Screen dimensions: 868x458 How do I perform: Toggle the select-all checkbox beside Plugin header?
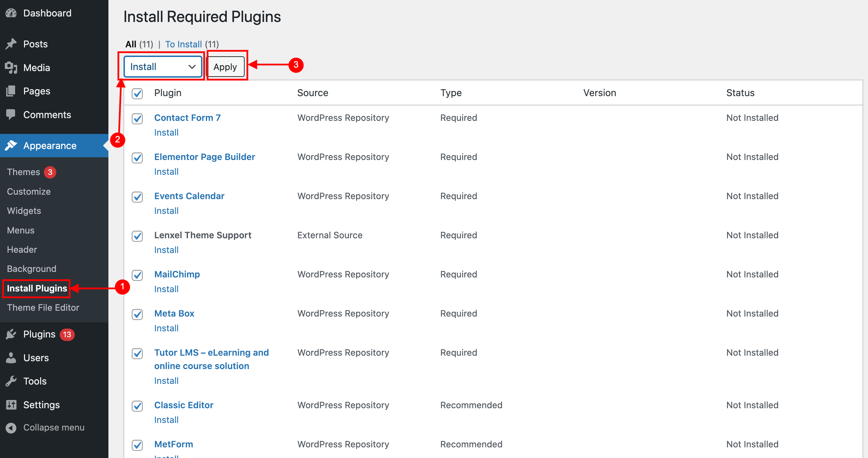pos(137,93)
